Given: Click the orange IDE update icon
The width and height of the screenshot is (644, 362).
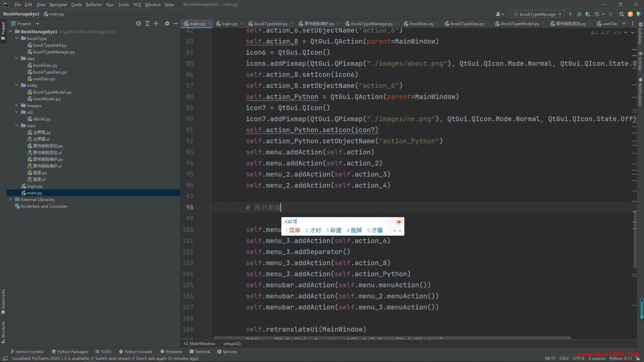Looking at the screenshot, I should 630,14.
